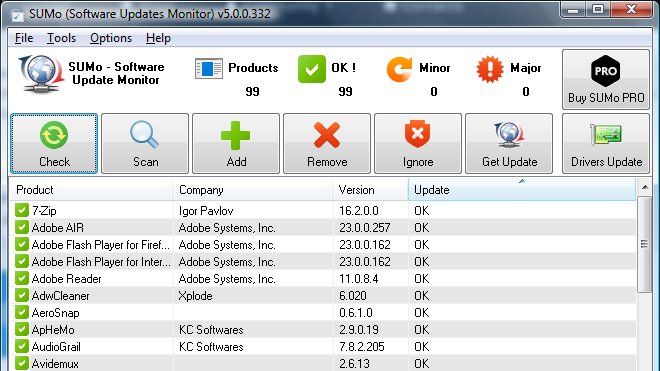660x371 pixels.
Task: Sort list by Update column header
Action: pyautogui.click(x=522, y=190)
